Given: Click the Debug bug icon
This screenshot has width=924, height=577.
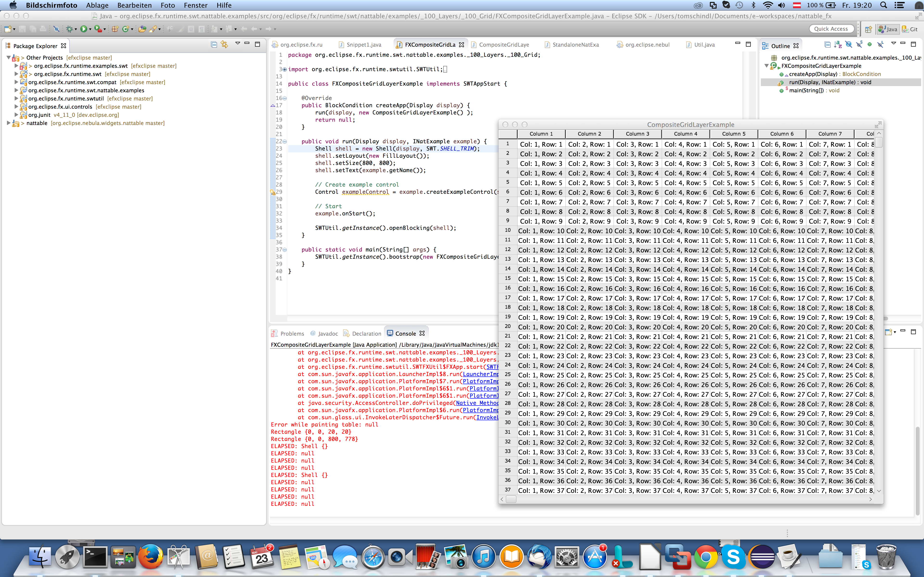Looking at the screenshot, I should point(69,29).
